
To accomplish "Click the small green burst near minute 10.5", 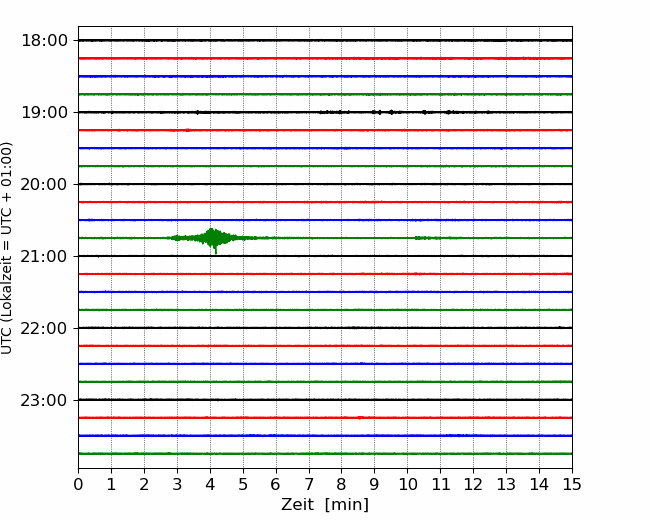I will click(427, 238).
